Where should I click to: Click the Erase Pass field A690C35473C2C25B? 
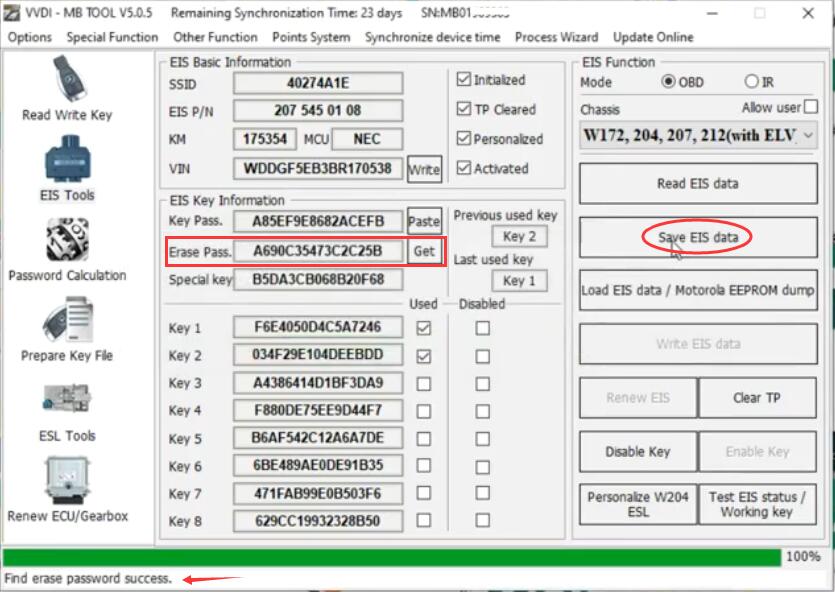(318, 251)
